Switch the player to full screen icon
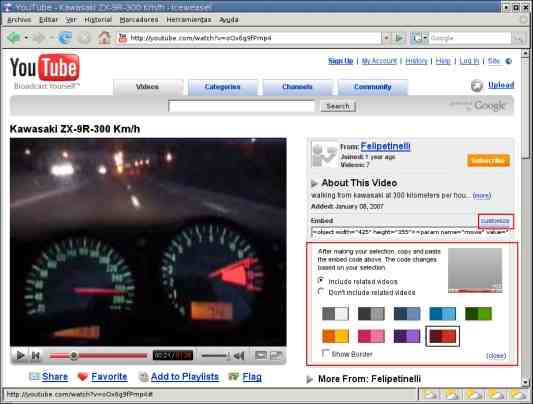 pyautogui.click(x=276, y=356)
